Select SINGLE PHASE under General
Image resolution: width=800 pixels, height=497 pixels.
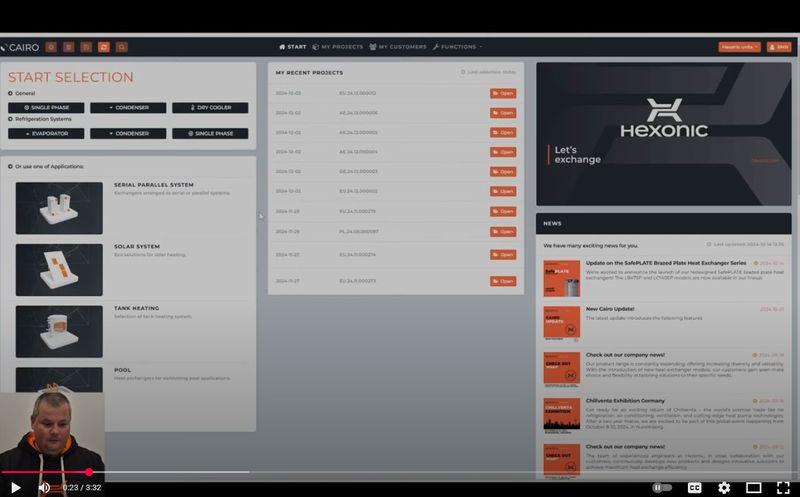click(x=46, y=108)
